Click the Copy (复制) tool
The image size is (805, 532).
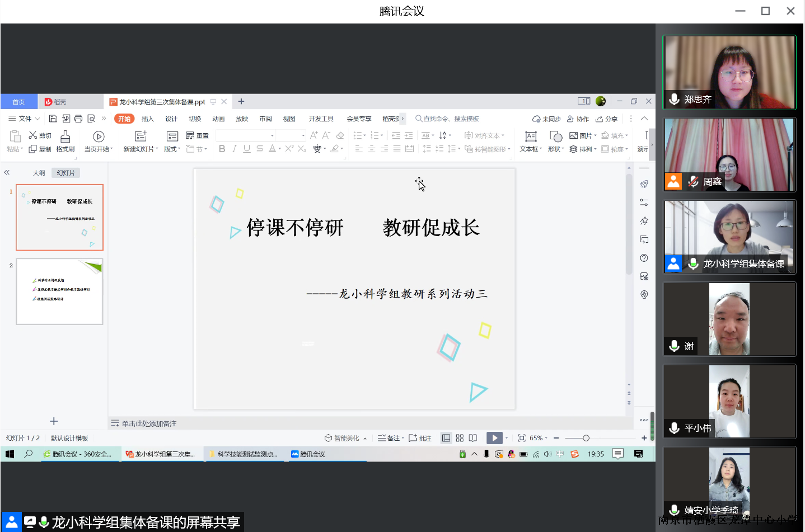[40, 149]
